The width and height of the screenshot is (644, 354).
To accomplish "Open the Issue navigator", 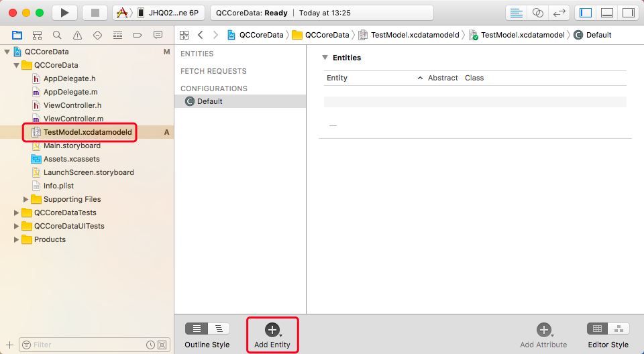I will pos(77,35).
